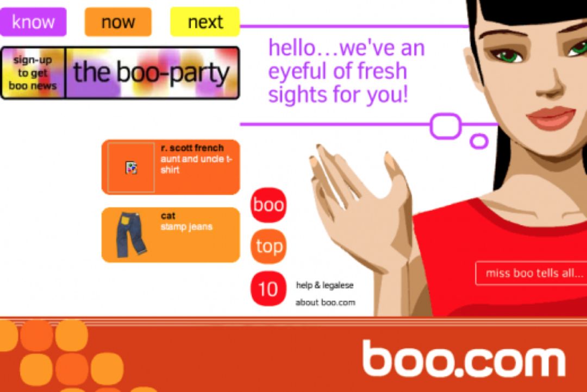Image resolution: width=587 pixels, height=392 pixels.
Task: Click the broken image icon in t-shirt card
Action: tap(131, 167)
